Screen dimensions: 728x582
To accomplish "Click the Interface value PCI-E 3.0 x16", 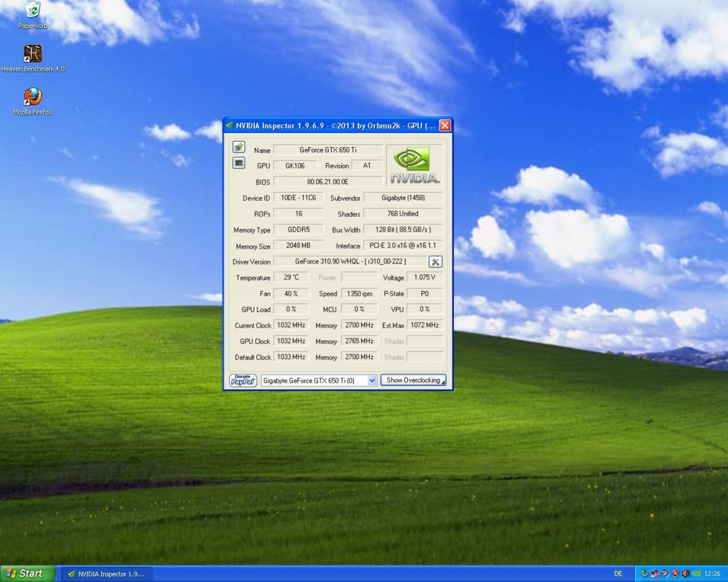I will point(403,245).
